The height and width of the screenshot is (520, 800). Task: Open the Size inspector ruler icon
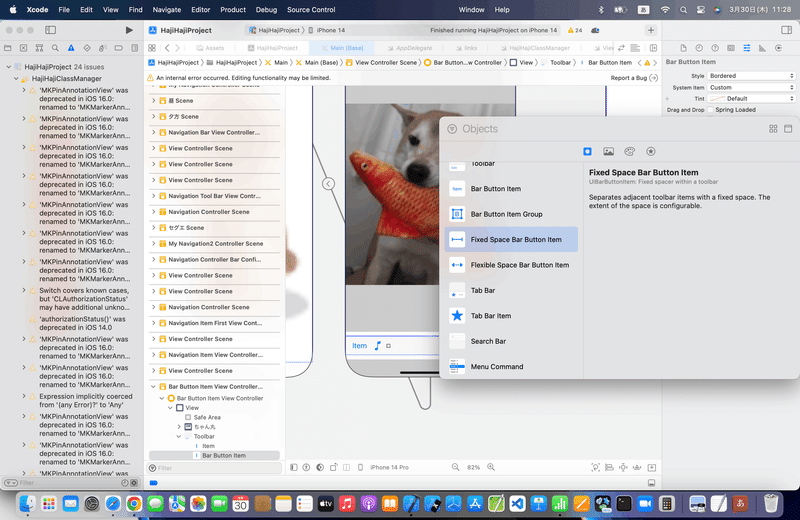point(762,48)
